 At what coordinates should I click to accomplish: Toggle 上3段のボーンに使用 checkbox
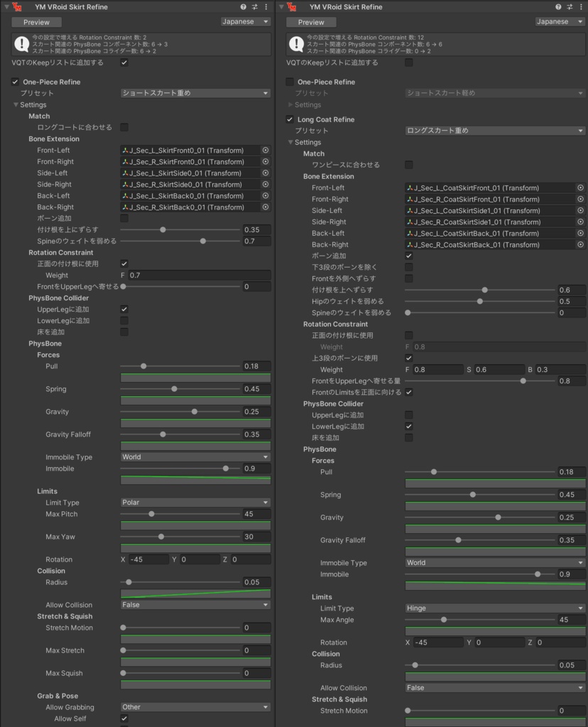coord(408,358)
